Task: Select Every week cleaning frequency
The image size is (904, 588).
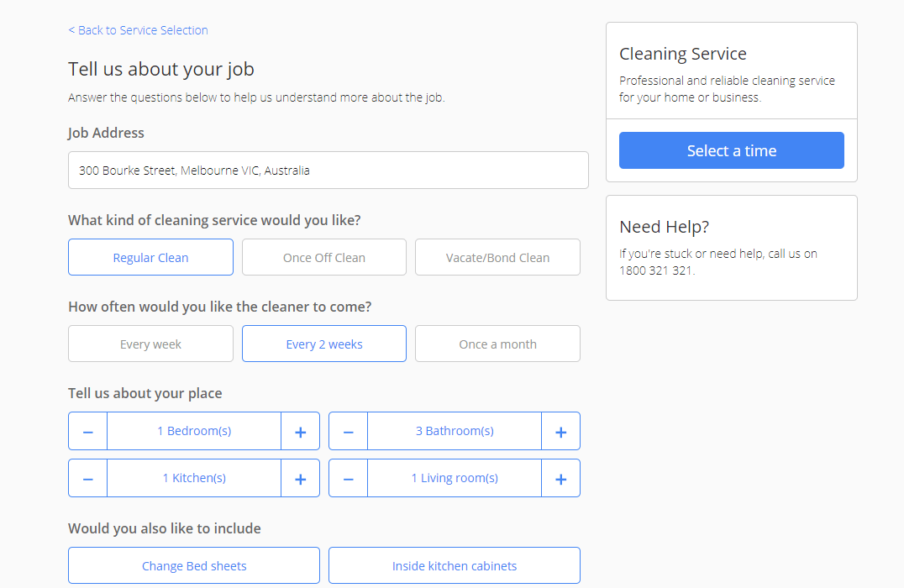Action: click(x=150, y=344)
